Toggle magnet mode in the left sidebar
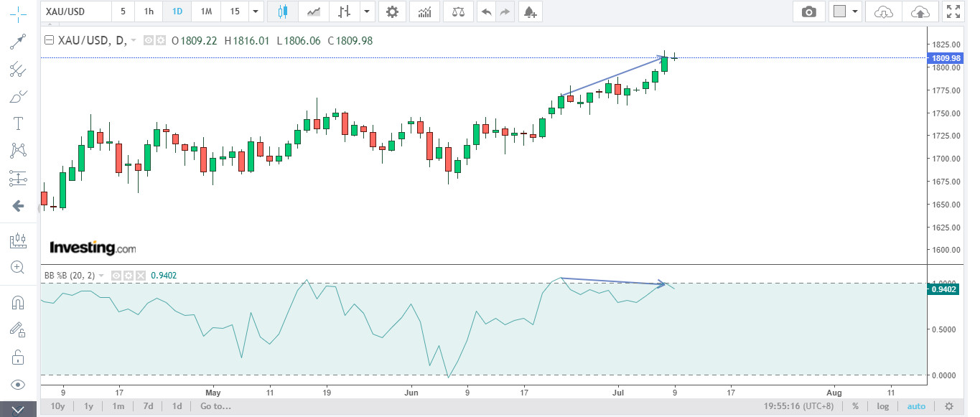This screenshot has height=417, width=980. [18, 302]
